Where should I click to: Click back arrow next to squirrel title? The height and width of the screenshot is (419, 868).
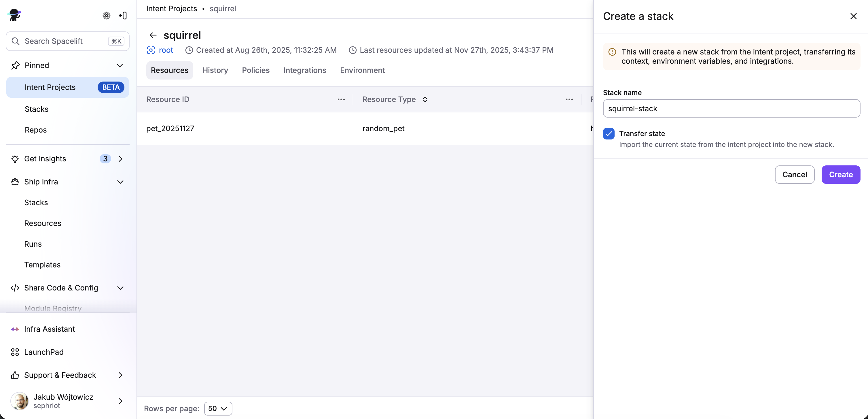click(153, 35)
